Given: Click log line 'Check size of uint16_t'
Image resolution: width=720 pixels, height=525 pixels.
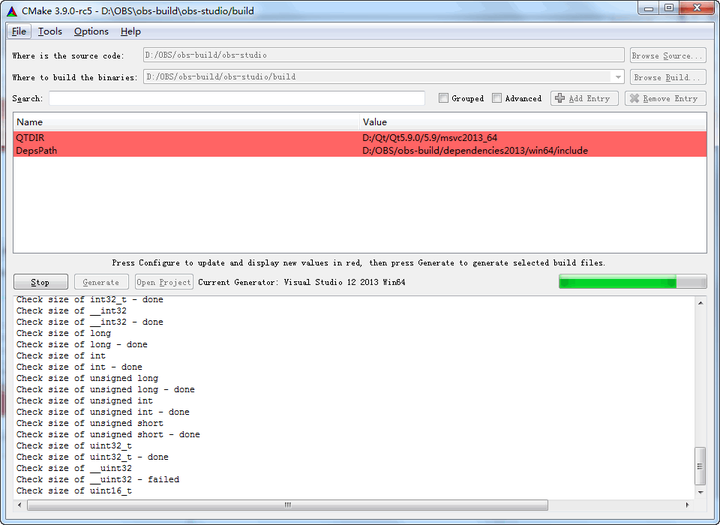Looking at the screenshot, I should tap(74, 491).
